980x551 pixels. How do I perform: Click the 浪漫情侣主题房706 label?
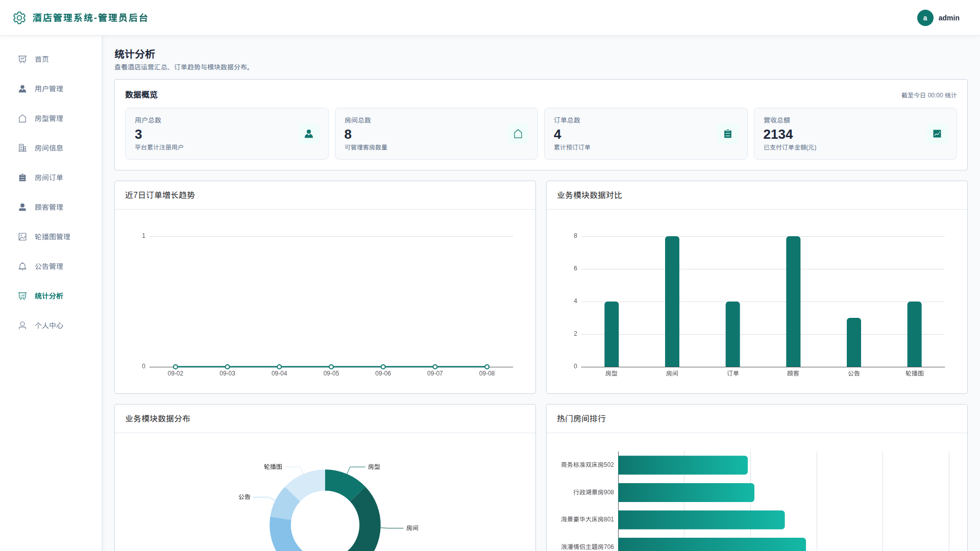pos(587,547)
